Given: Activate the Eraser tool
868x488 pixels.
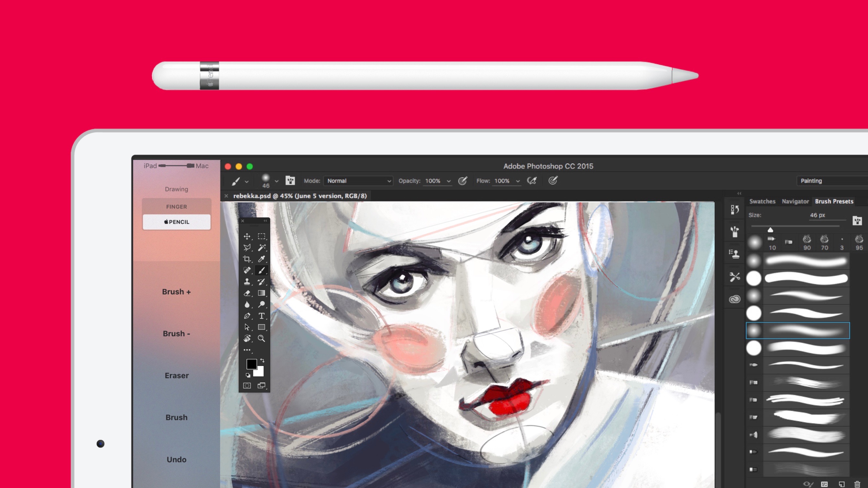Looking at the screenshot, I should pyautogui.click(x=247, y=293).
